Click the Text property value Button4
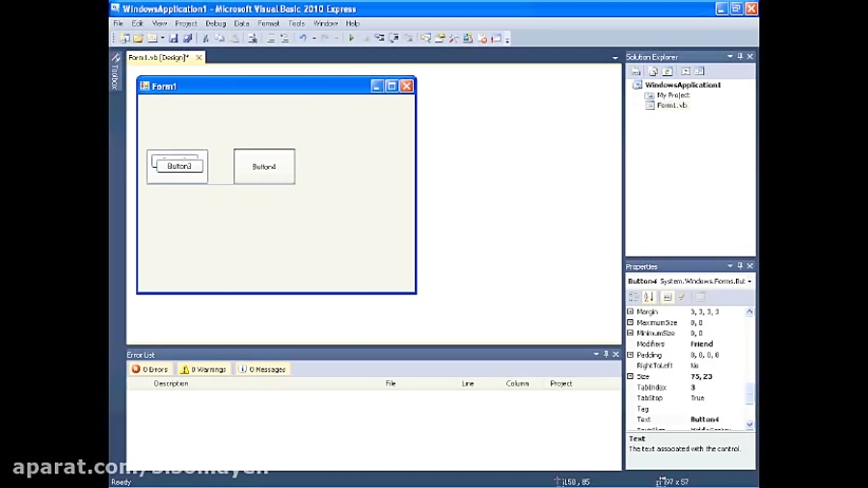Image resolution: width=868 pixels, height=488 pixels. 704,420
